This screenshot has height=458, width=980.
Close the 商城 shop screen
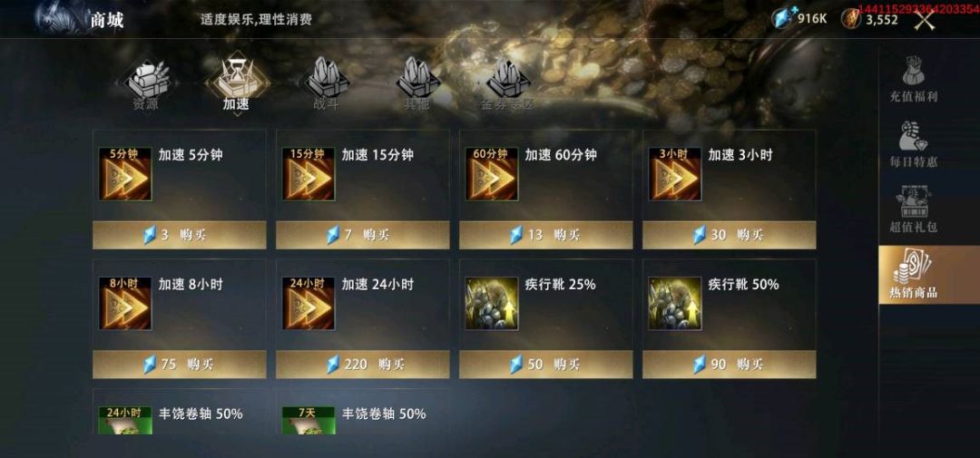925,20
